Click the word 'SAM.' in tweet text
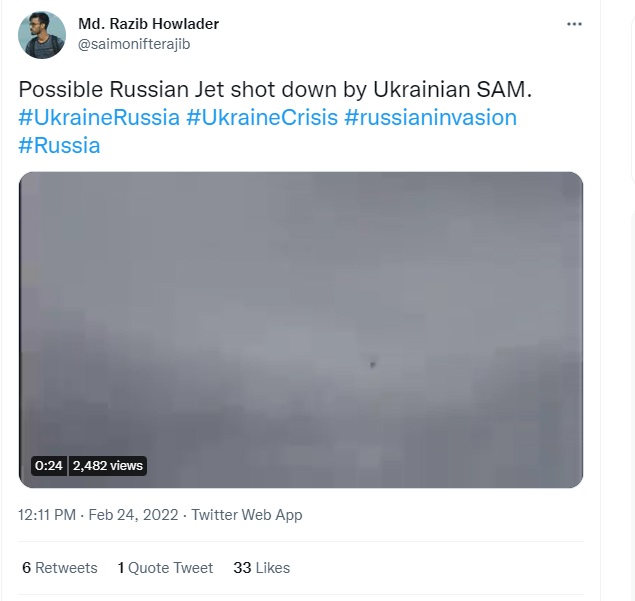This screenshot has width=635, height=601. coord(508,89)
